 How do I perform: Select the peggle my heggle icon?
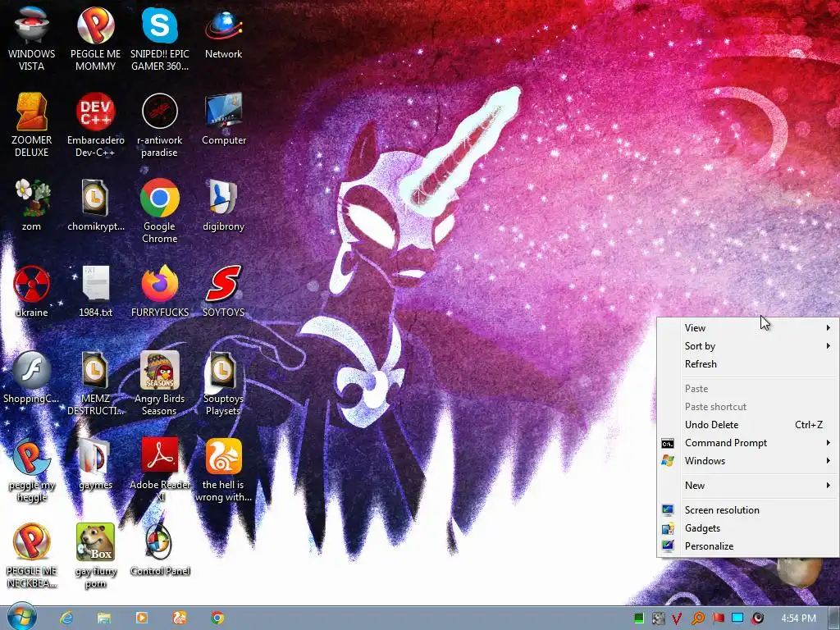pyautogui.click(x=32, y=470)
